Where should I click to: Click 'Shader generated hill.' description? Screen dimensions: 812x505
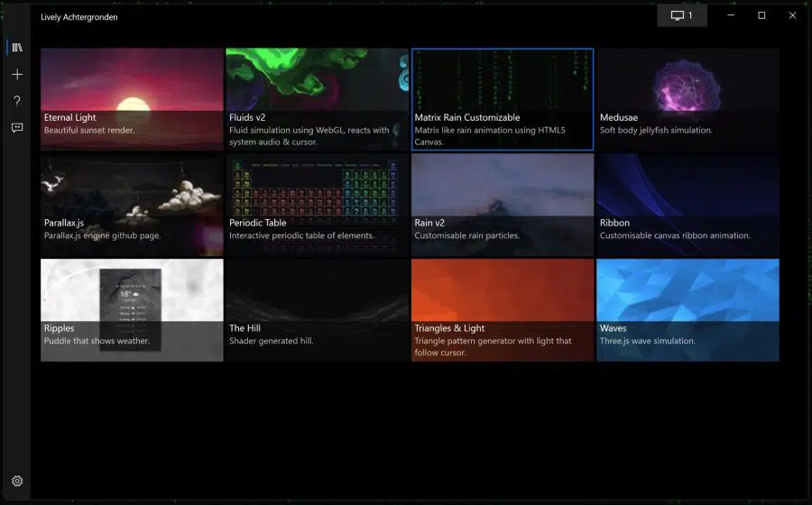coord(271,341)
